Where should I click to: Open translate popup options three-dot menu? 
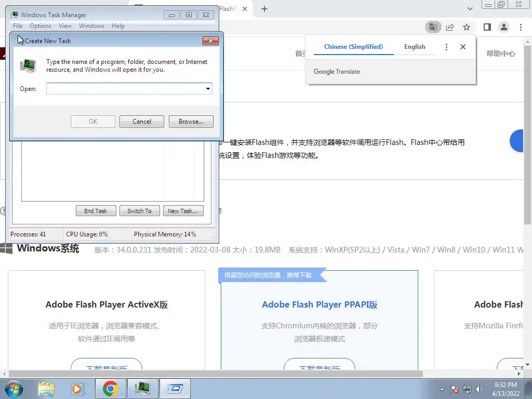(446, 47)
